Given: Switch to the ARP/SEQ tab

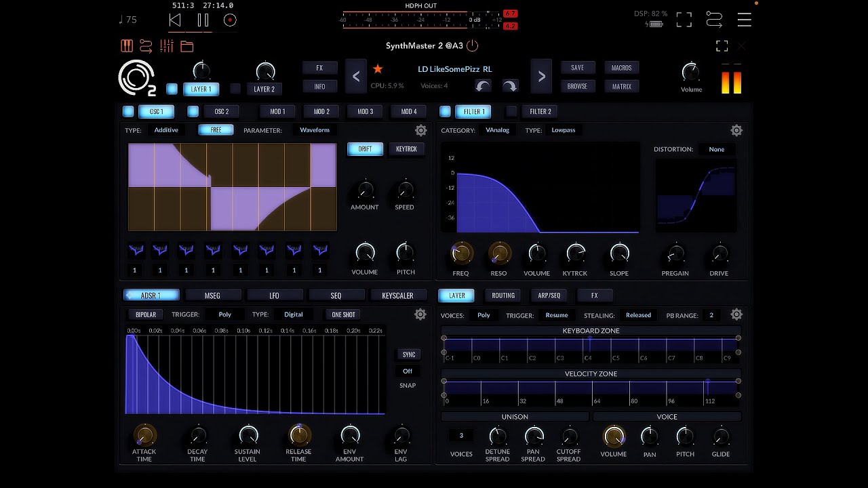Looking at the screenshot, I should [x=549, y=296].
